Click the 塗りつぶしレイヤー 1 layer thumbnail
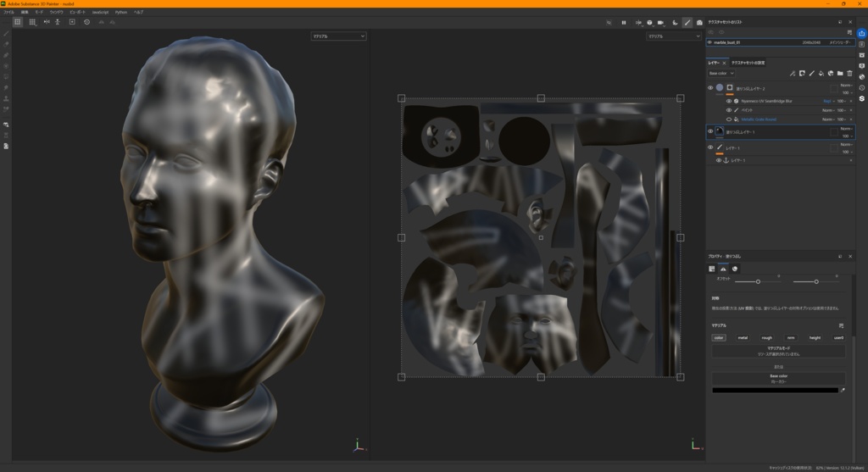 click(720, 131)
